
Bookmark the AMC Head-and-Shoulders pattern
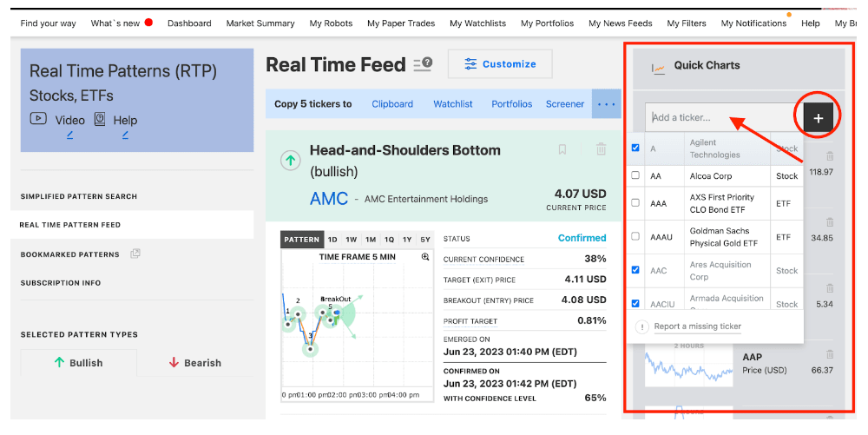[562, 149]
